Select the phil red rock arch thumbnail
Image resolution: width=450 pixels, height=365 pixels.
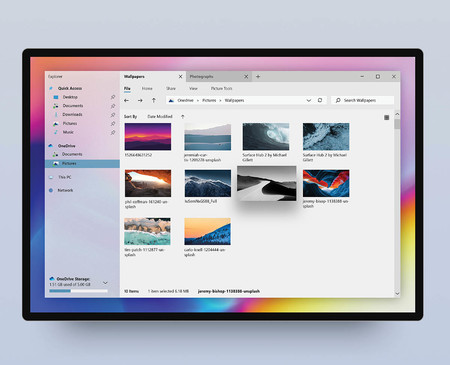tap(148, 183)
